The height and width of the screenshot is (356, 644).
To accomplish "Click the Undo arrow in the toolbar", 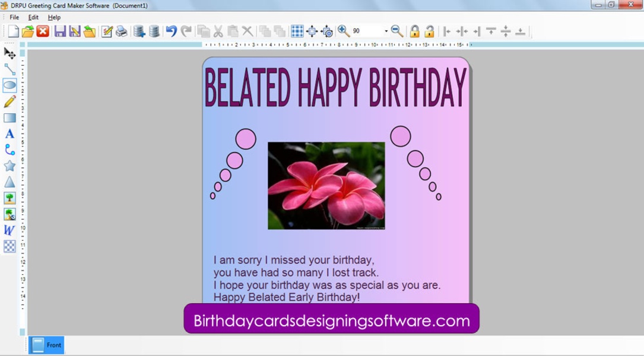I will (171, 31).
